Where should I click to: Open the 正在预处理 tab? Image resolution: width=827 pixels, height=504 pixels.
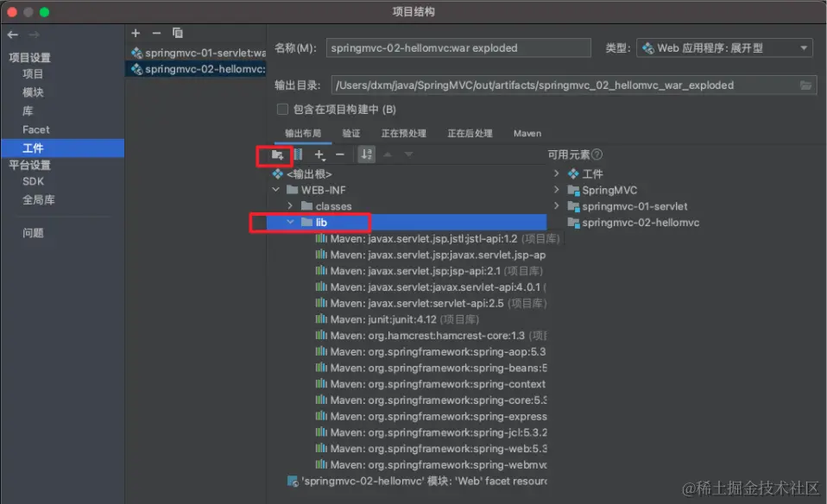[x=403, y=134]
